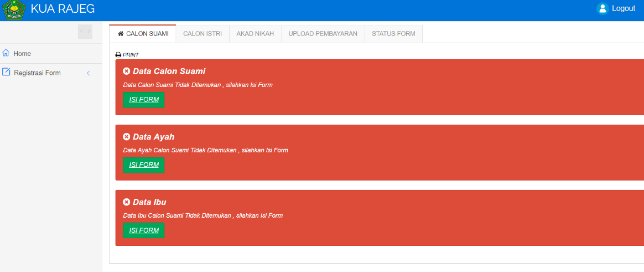Click the error icon beside Data Calon Suami
644x272 pixels.
pos(127,71)
